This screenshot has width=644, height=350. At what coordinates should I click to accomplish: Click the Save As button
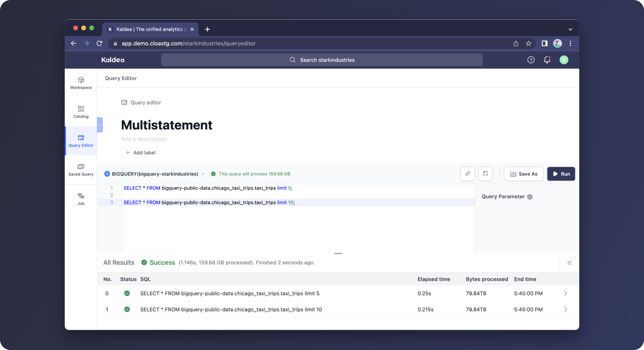coord(524,174)
